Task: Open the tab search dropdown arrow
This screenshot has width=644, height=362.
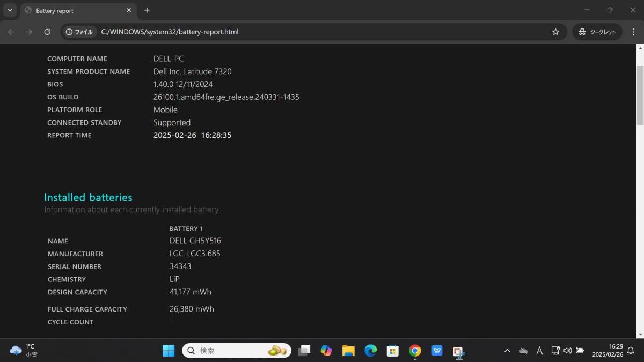Action: 10,10
